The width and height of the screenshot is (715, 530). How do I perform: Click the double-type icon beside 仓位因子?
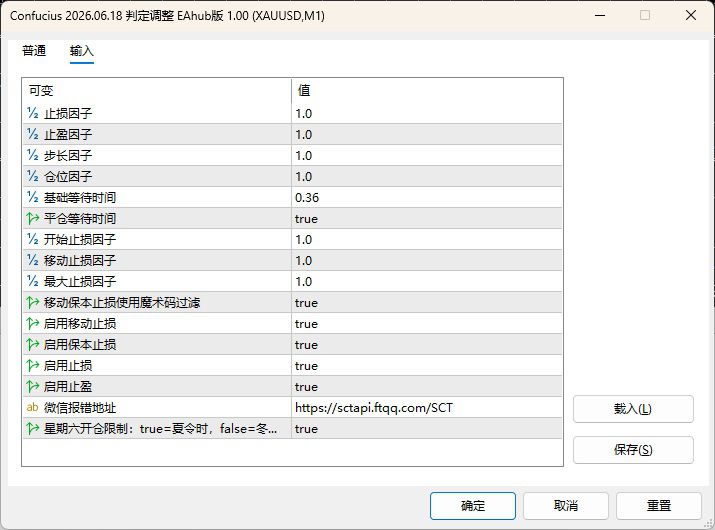(x=32, y=176)
